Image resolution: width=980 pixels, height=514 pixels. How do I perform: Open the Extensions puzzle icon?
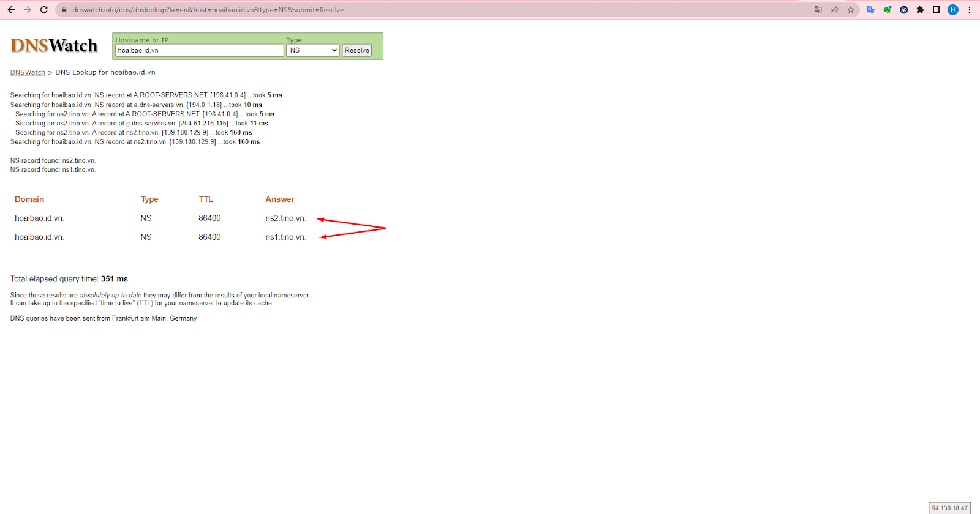pyautogui.click(x=920, y=10)
